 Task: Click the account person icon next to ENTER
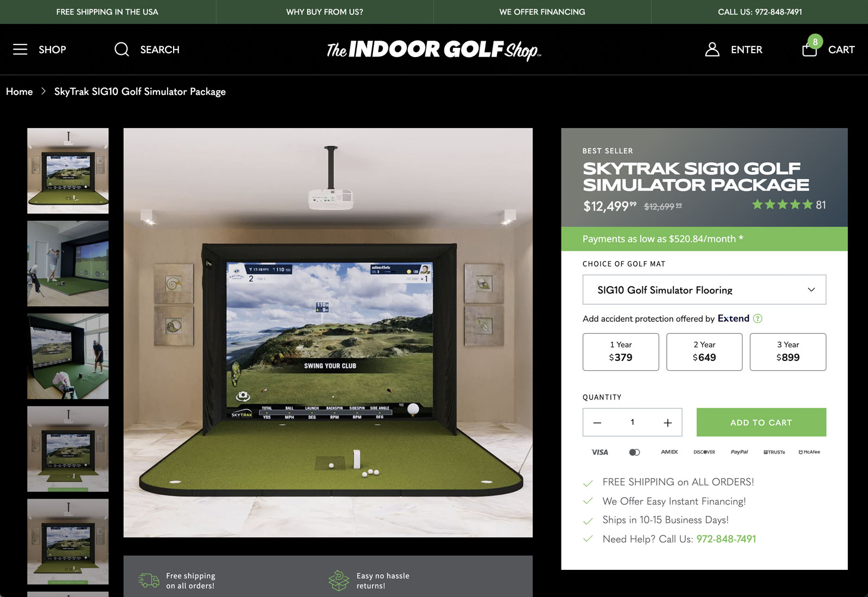711,49
